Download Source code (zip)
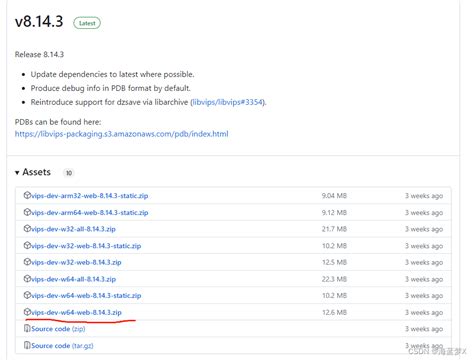Screen dimensions: 474x360 click(58, 329)
